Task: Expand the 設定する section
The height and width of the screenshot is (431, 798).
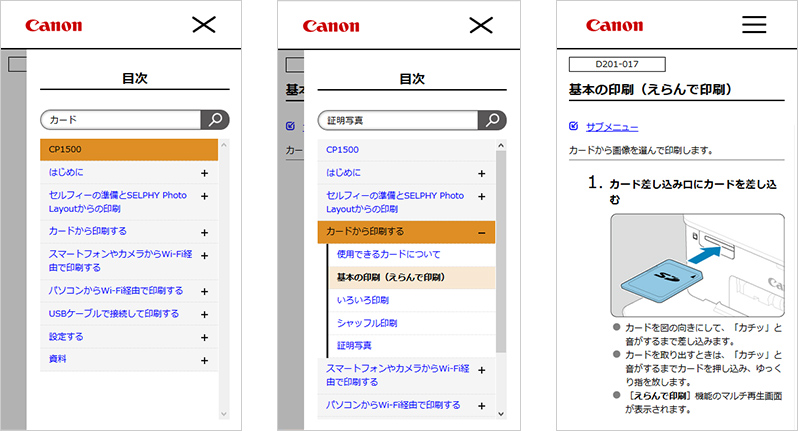Action: tap(204, 337)
